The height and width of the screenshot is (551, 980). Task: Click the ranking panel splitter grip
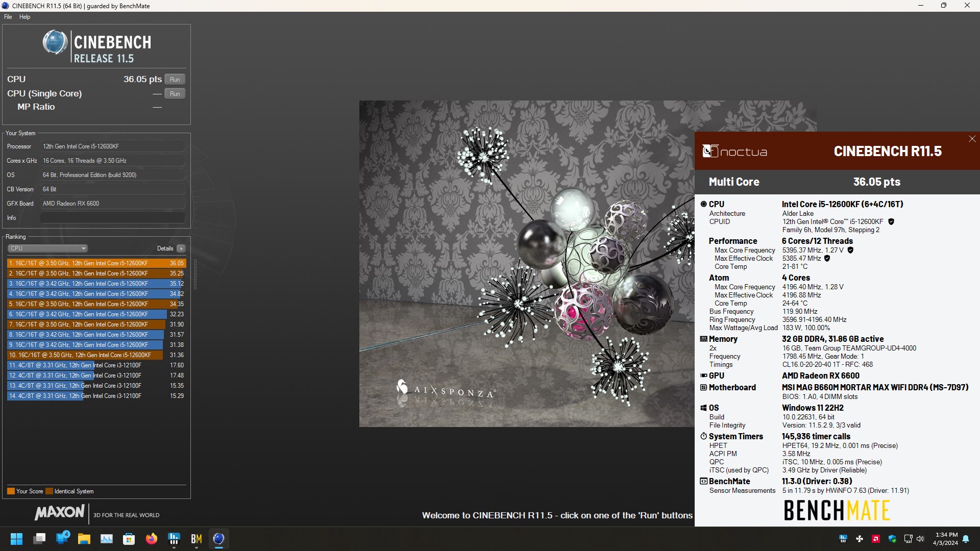[x=195, y=274]
